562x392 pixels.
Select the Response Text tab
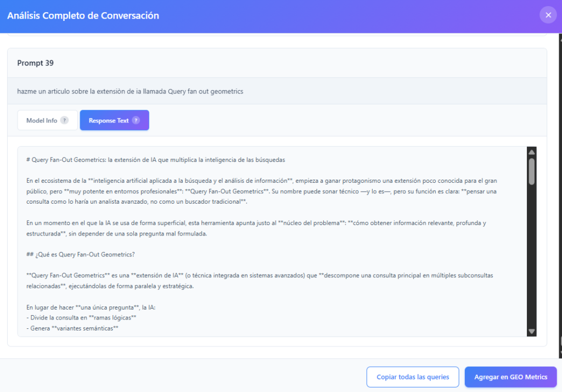pos(109,120)
